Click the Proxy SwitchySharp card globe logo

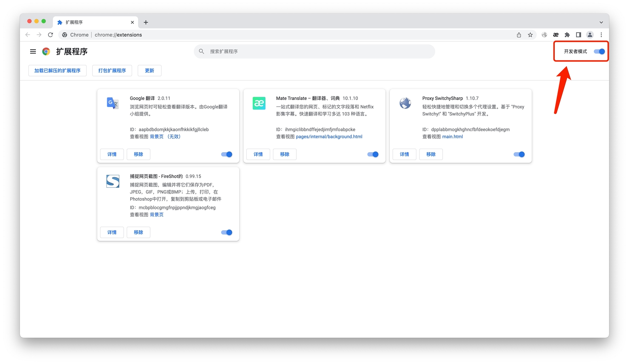coord(405,103)
